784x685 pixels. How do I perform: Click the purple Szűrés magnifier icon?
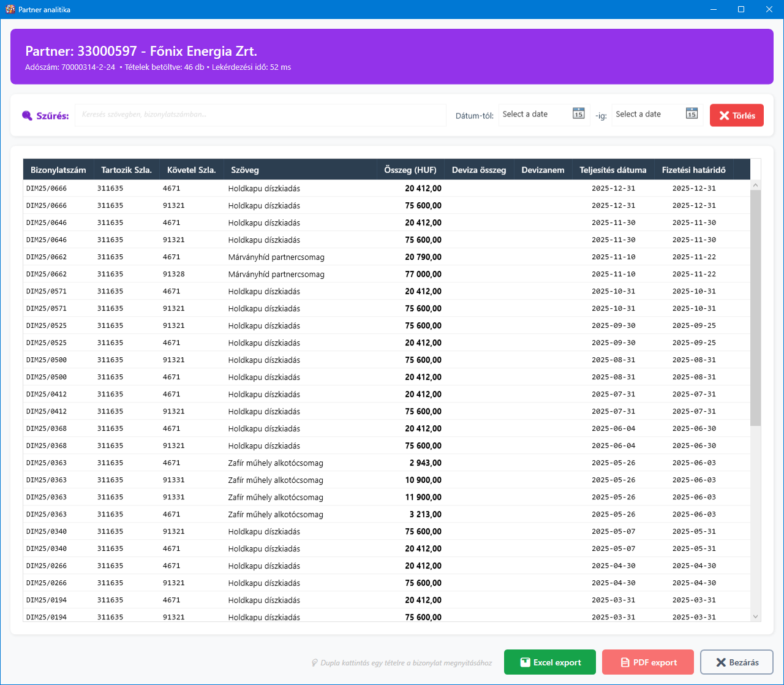(x=27, y=116)
